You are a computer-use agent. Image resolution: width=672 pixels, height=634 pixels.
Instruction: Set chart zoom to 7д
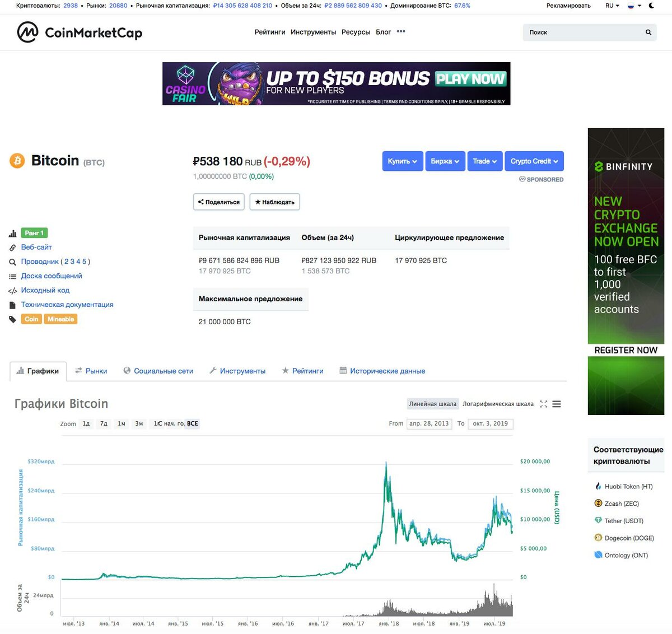(104, 423)
